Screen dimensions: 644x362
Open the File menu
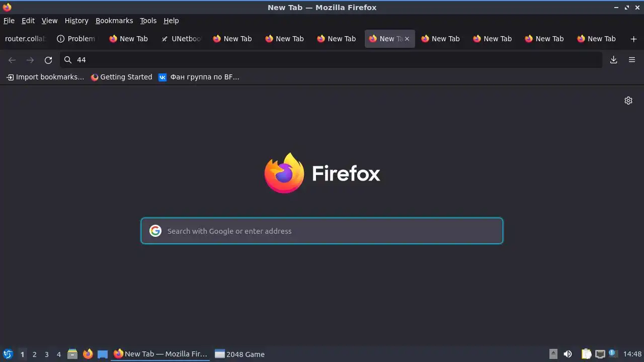coord(9,21)
